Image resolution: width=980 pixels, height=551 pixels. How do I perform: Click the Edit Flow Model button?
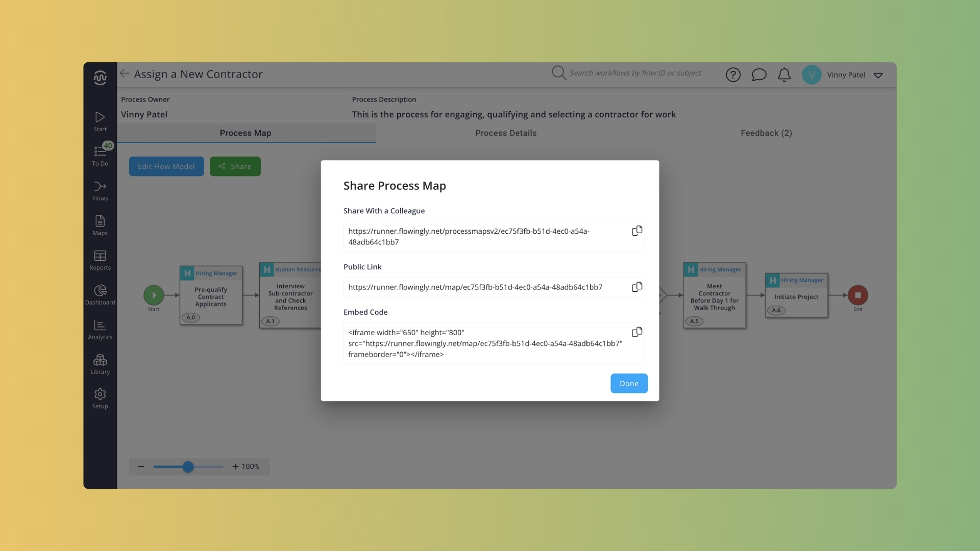tap(166, 166)
